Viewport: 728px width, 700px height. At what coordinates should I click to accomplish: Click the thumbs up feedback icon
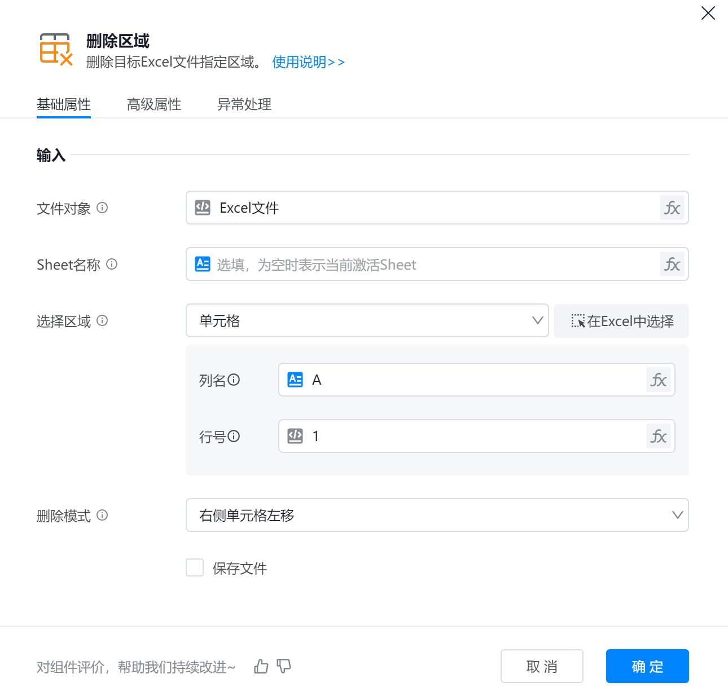[261, 667]
